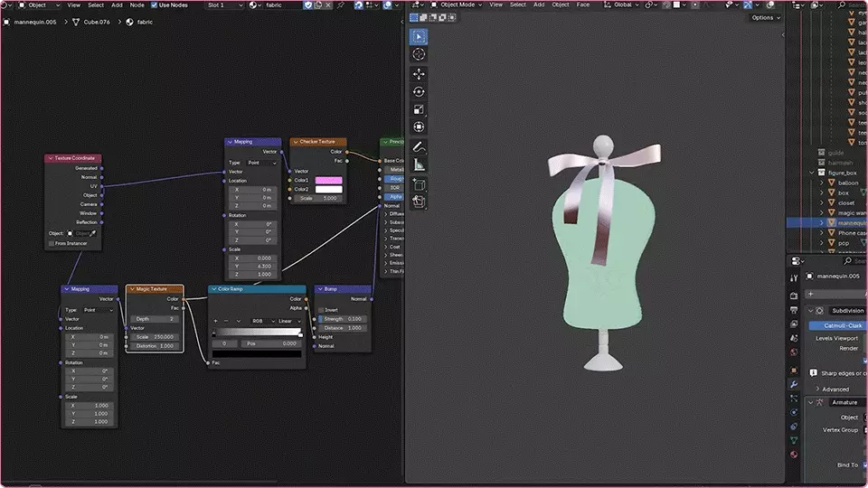Viewport: 868px width, 488px height.
Task: Click the Magic Texture Scale 250.000 field
Action: [x=155, y=337]
